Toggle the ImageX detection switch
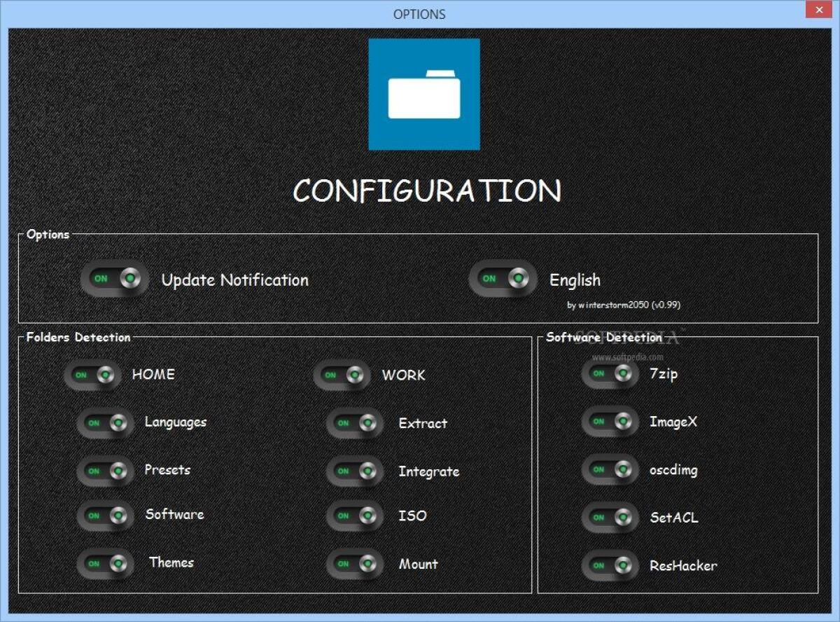The width and height of the screenshot is (840, 622). click(610, 422)
